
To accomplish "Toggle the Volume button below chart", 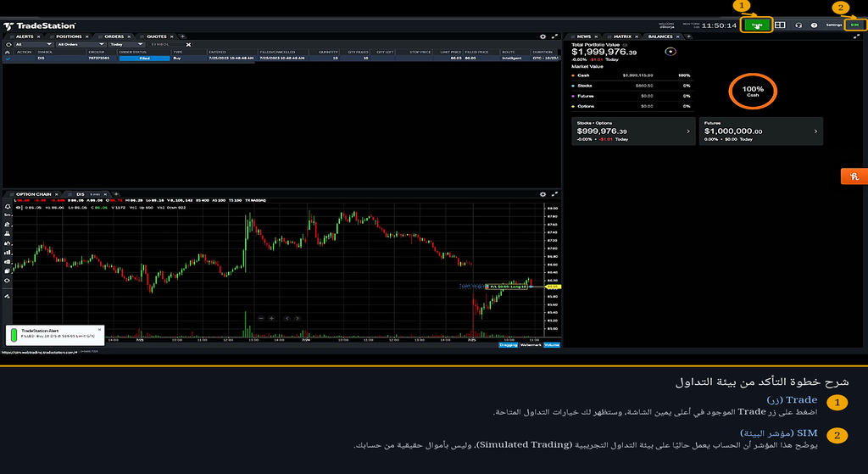I will [x=551, y=345].
